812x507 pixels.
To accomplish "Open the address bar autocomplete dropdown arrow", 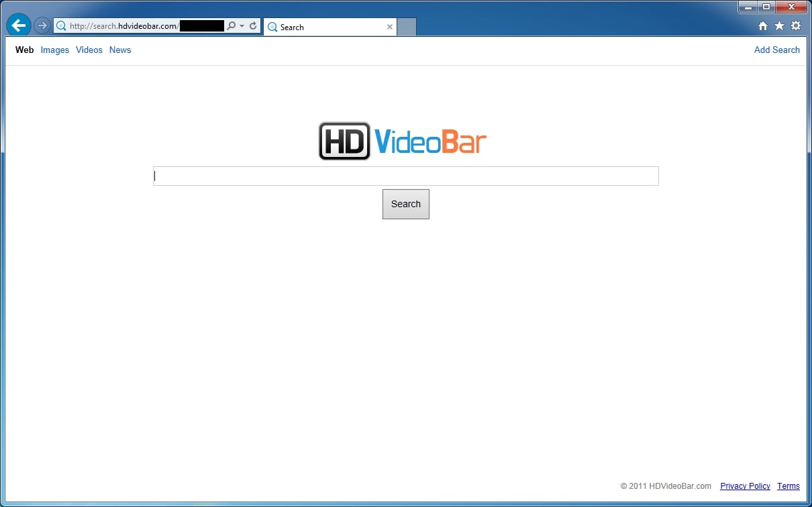I will point(242,26).
